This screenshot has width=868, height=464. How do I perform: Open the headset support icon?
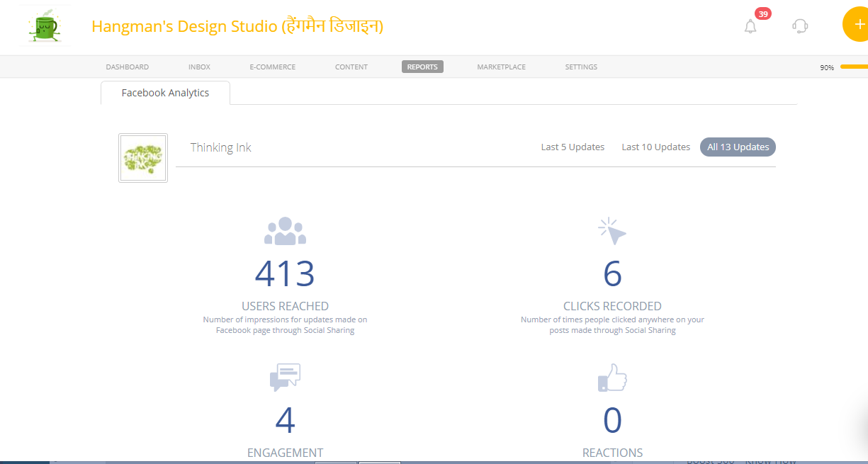tap(800, 26)
